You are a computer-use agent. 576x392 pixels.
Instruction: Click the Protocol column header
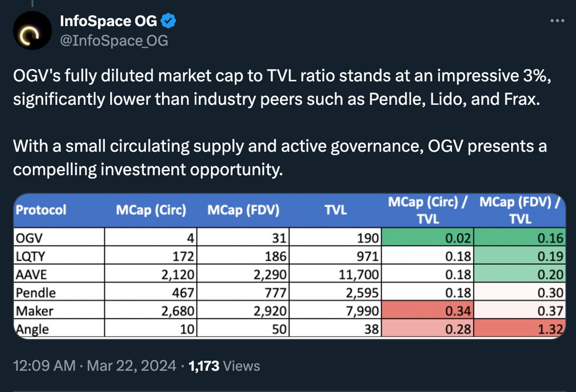(x=41, y=210)
